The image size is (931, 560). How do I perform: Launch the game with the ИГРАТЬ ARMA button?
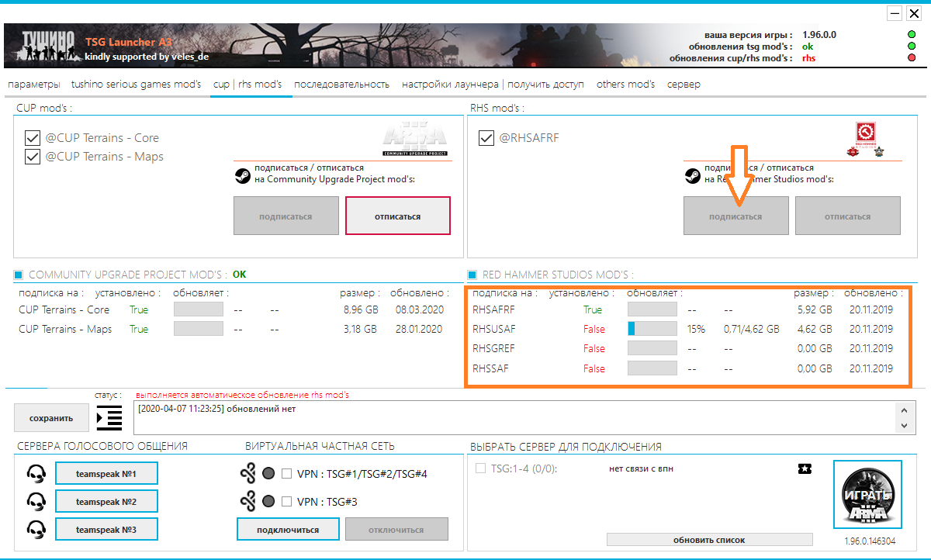tap(867, 493)
